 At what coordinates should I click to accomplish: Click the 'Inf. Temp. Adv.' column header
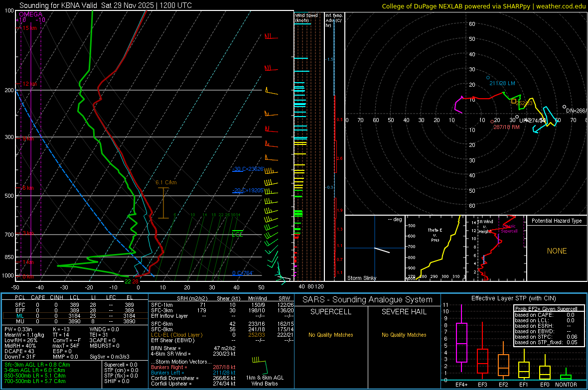tap(334, 20)
